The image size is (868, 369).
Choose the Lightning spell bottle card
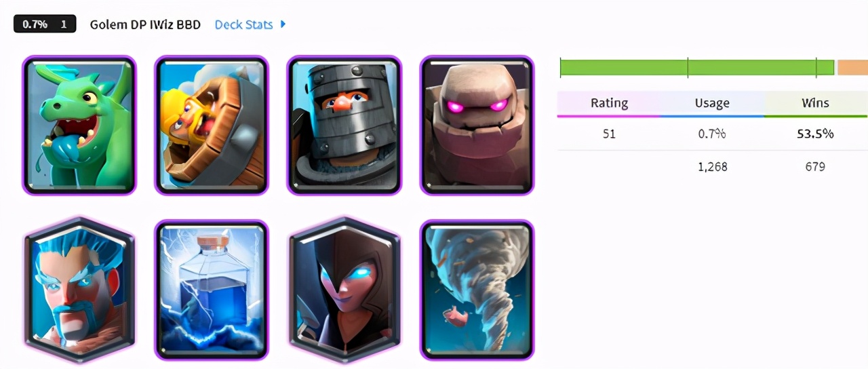pos(212,290)
